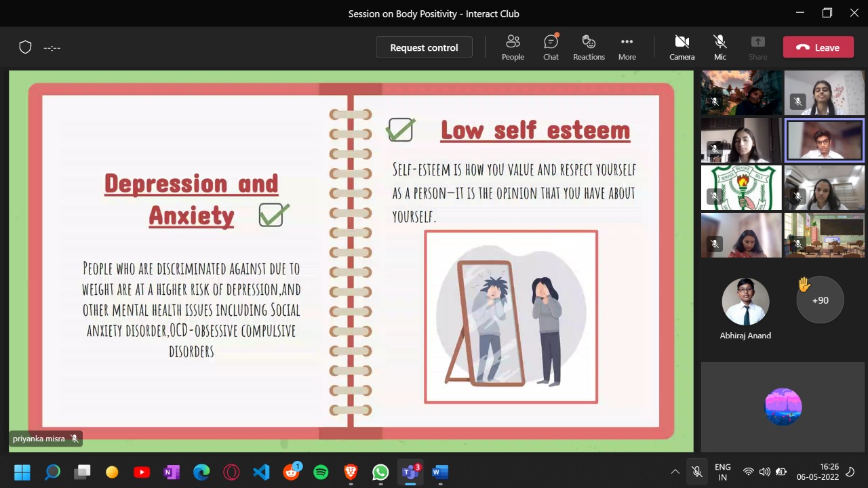This screenshot has height=488, width=868.
Task: Click the muted microphone indicator in the system tray
Action: tap(697, 471)
